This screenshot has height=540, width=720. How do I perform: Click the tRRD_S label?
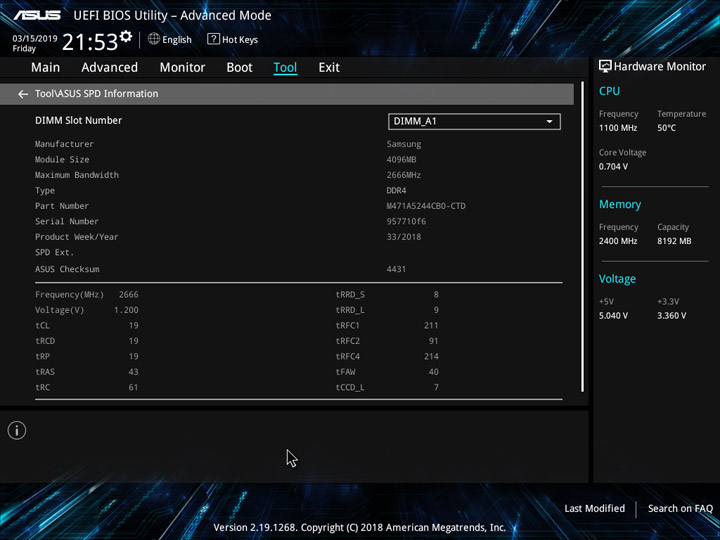(x=350, y=295)
